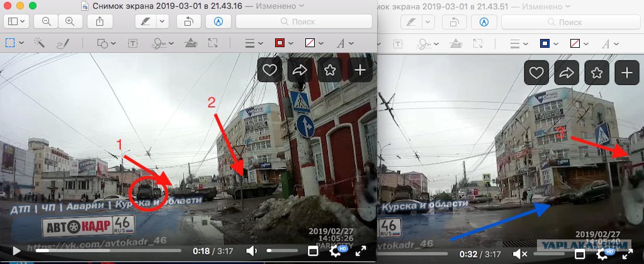The height and width of the screenshot is (264, 644).
Task: Open Adjust Size tool in left window
Action: (x=212, y=43)
